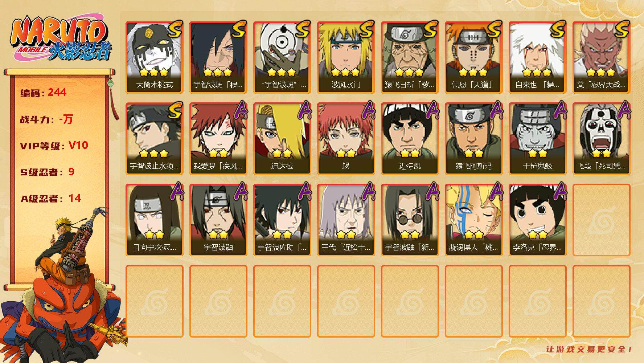
Task: Choose the 迈特凯 ninja card
Action: pyautogui.click(x=410, y=139)
